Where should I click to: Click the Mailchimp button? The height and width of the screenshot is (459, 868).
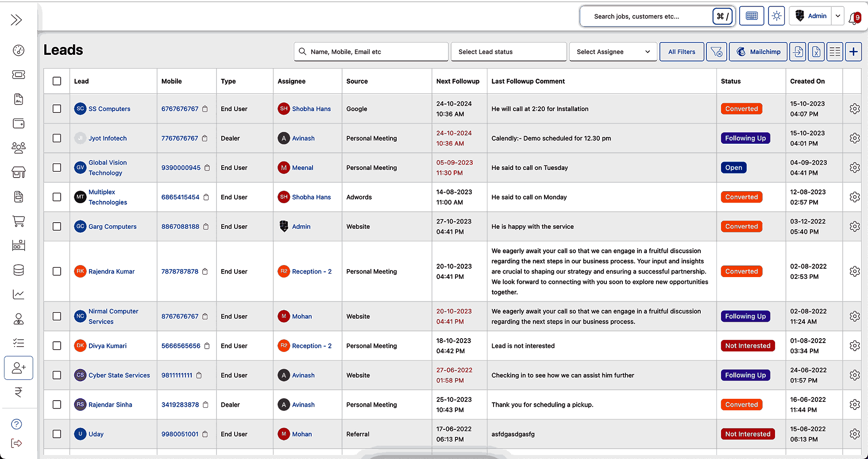click(x=758, y=52)
